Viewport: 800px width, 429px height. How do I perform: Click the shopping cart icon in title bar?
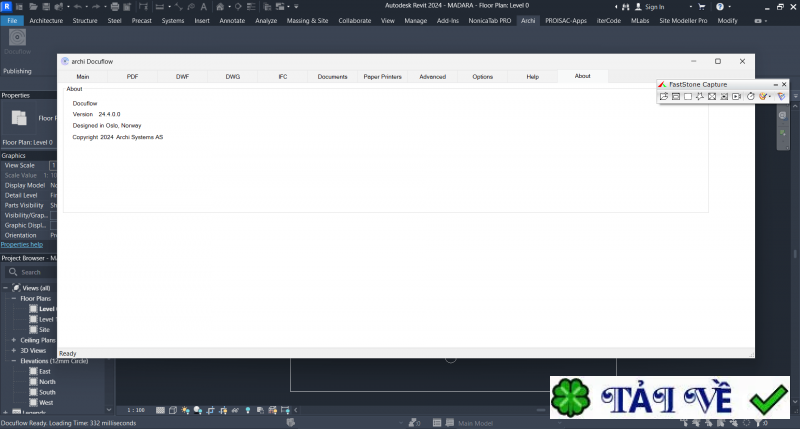(x=702, y=7)
